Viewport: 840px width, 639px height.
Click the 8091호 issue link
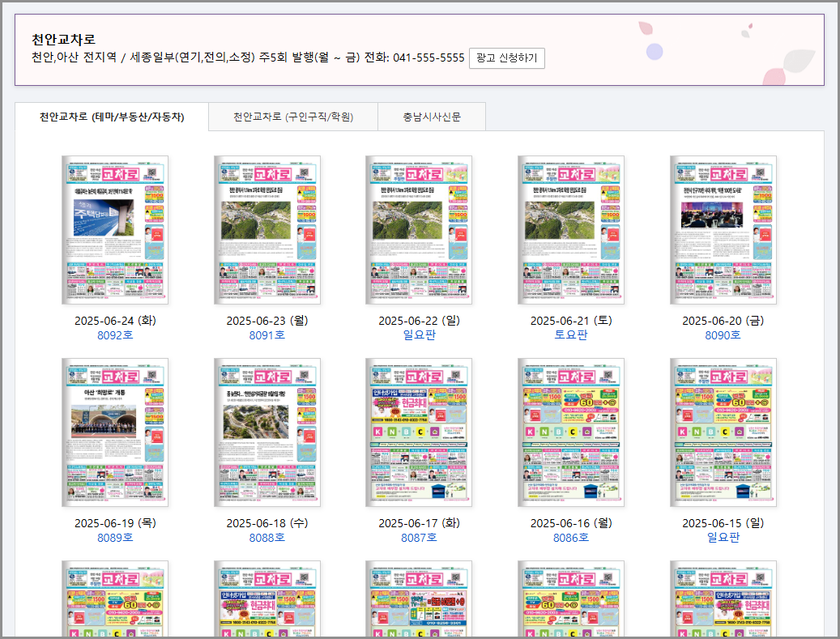pos(267,335)
